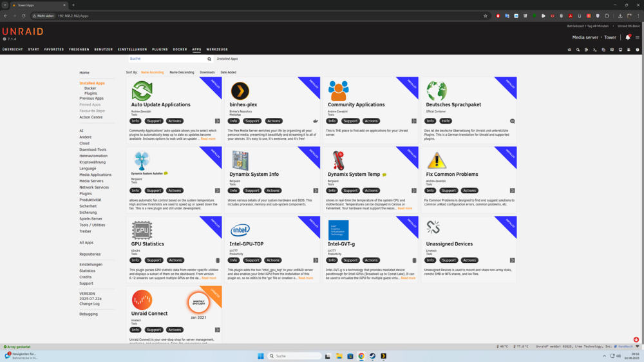Click the Monthly Spotlight badge on Unraid Connect
The width and height of the screenshot is (644, 362).
(198, 302)
